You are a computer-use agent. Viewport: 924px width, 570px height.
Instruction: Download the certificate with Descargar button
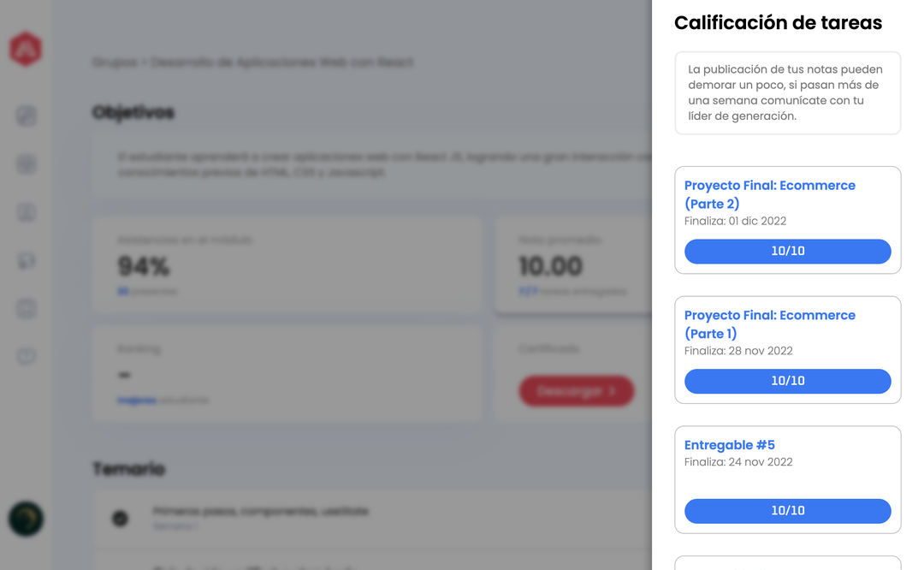[x=575, y=391]
